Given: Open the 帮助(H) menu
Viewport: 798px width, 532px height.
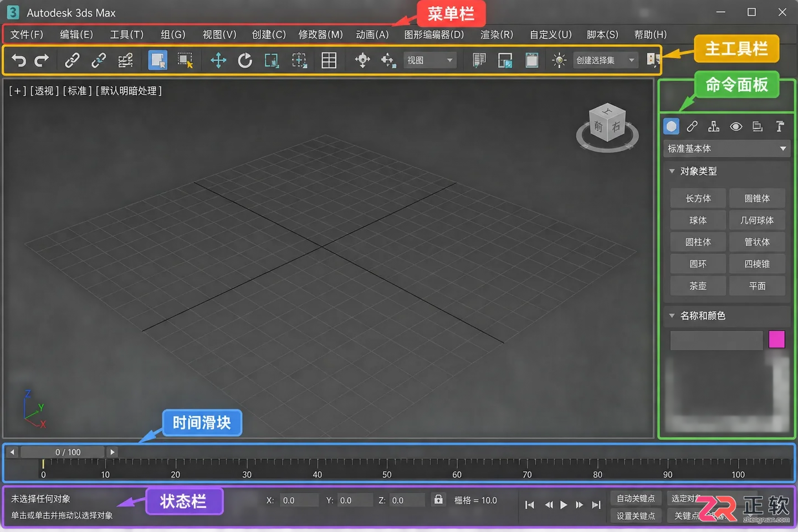Looking at the screenshot, I should pyautogui.click(x=650, y=34).
